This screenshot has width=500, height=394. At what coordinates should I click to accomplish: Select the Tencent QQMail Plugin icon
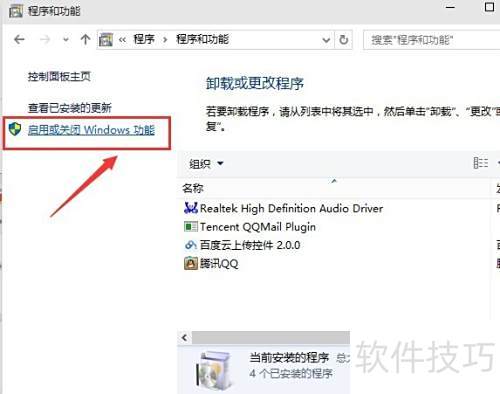[191, 227]
